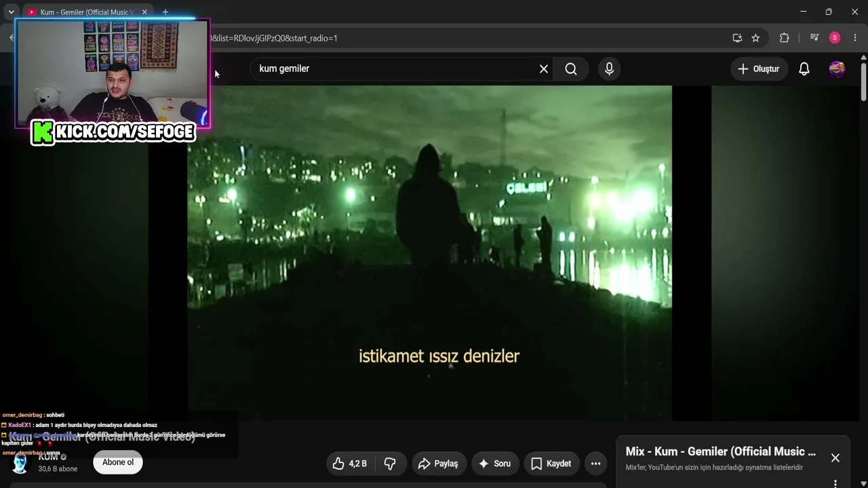Image resolution: width=868 pixels, height=488 pixels.
Task: Click the page's vertical scrollbar thumb
Action: point(863,81)
